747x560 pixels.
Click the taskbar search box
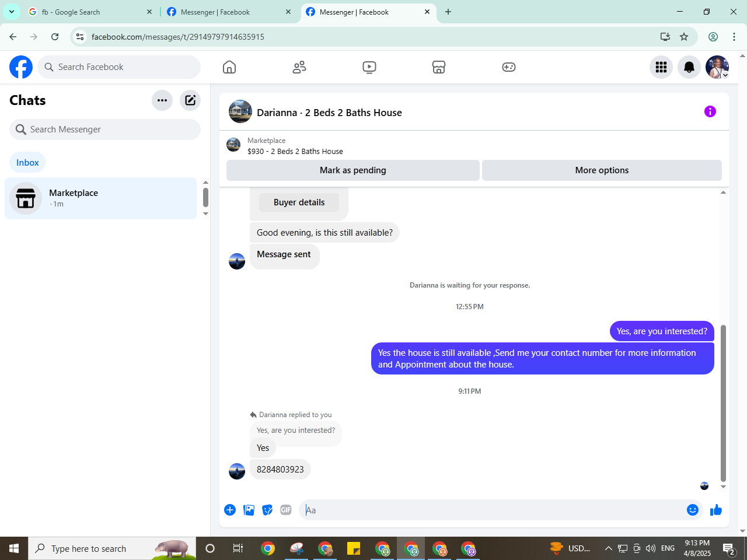point(112,548)
